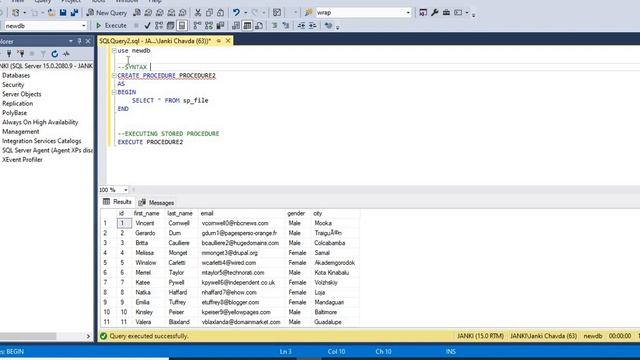Select the Server Objects node
Viewport: 640px width, 360px height.
click(x=22, y=94)
